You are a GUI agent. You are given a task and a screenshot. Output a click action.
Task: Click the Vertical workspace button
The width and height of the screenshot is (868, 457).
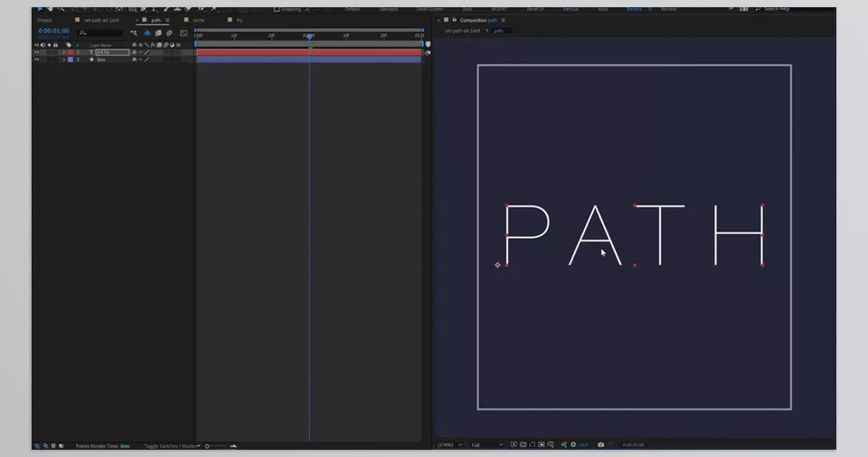coord(571,9)
